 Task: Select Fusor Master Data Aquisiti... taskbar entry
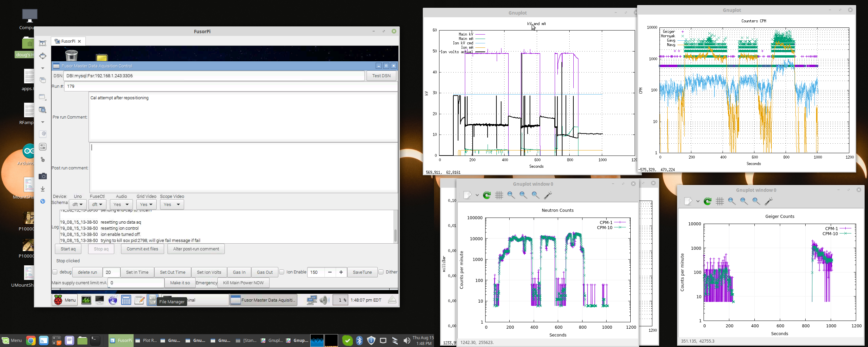pos(263,300)
